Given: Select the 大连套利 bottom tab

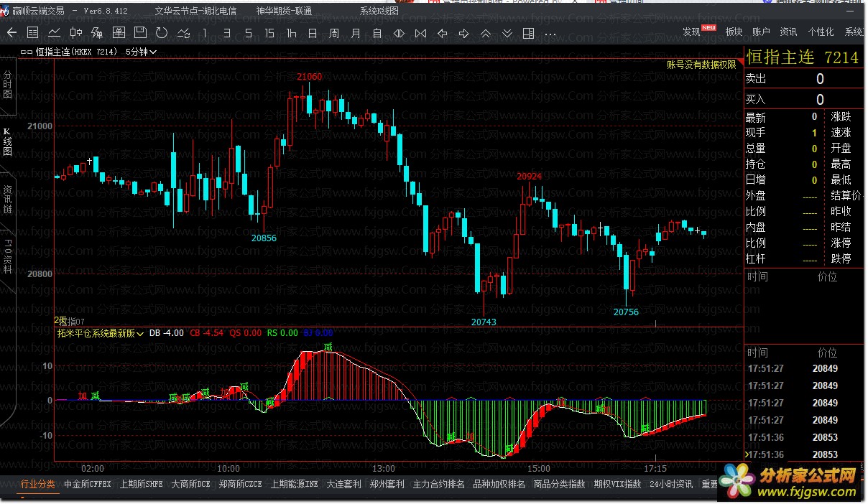Looking at the screenshot, I should click(344, 484).
